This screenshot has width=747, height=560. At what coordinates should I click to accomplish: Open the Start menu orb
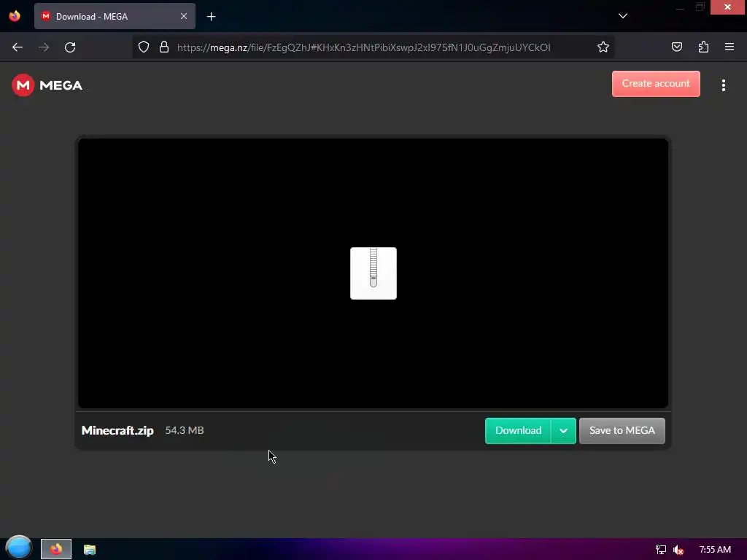(18, 548)
